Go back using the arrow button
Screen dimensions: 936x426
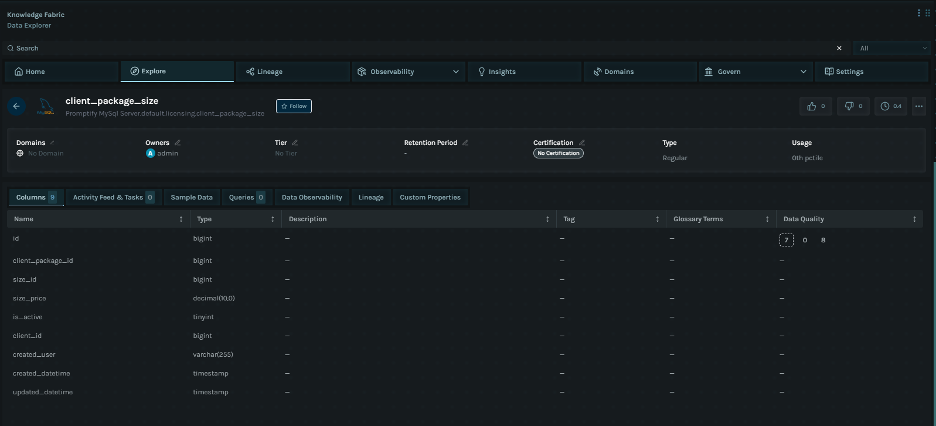coord(16,106)
